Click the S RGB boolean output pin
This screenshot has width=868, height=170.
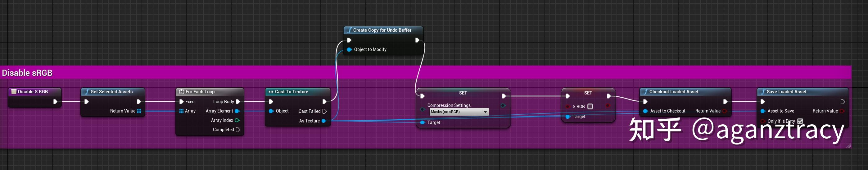(608, 106)
